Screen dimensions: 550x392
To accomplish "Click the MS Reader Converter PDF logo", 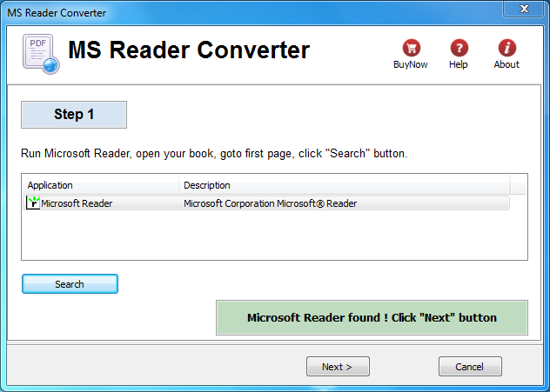I will (x=41, y=54).
